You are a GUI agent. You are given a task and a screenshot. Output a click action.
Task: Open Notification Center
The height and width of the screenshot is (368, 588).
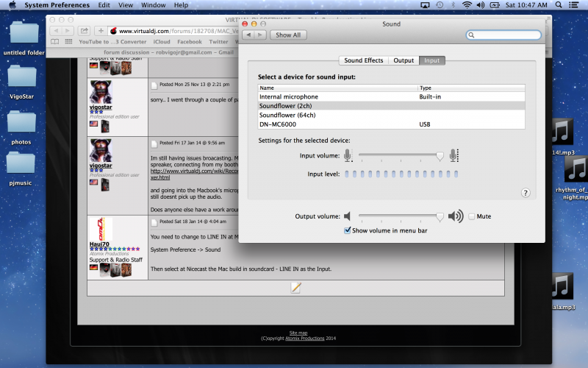point(573,5)
